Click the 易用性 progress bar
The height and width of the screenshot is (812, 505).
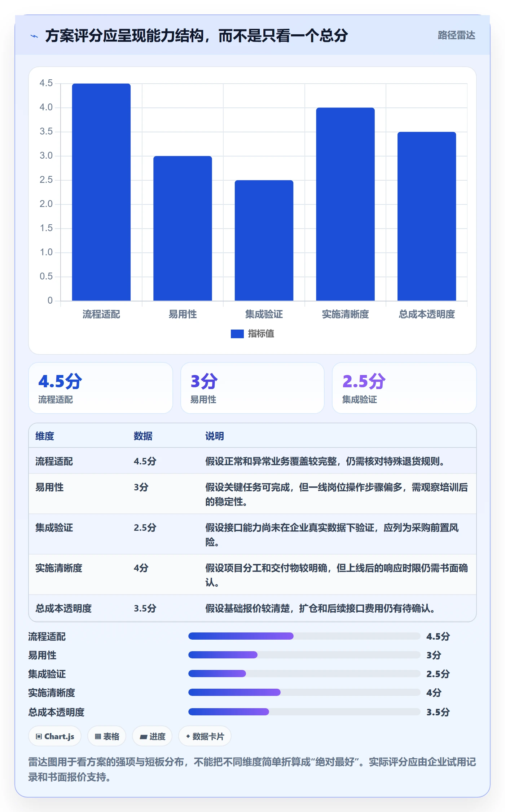(x=304, y=655)
